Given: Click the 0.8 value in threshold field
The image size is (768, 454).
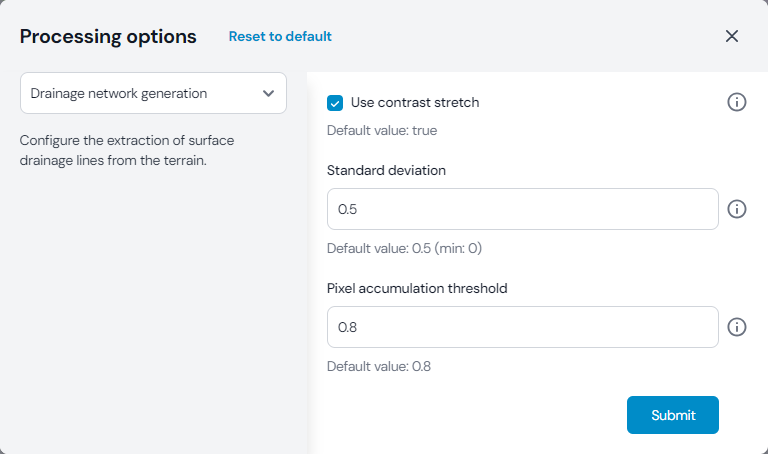Looking at the screenshot, I should tap(348, 327).
